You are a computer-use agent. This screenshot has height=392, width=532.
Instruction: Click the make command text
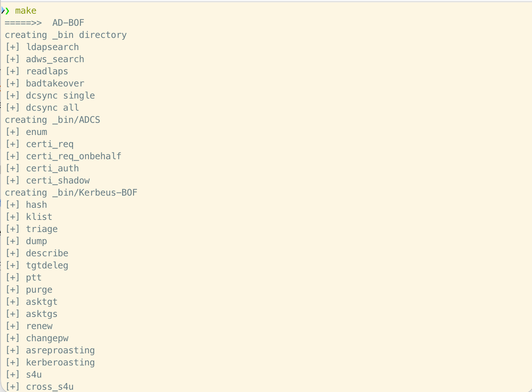(26, 11)
